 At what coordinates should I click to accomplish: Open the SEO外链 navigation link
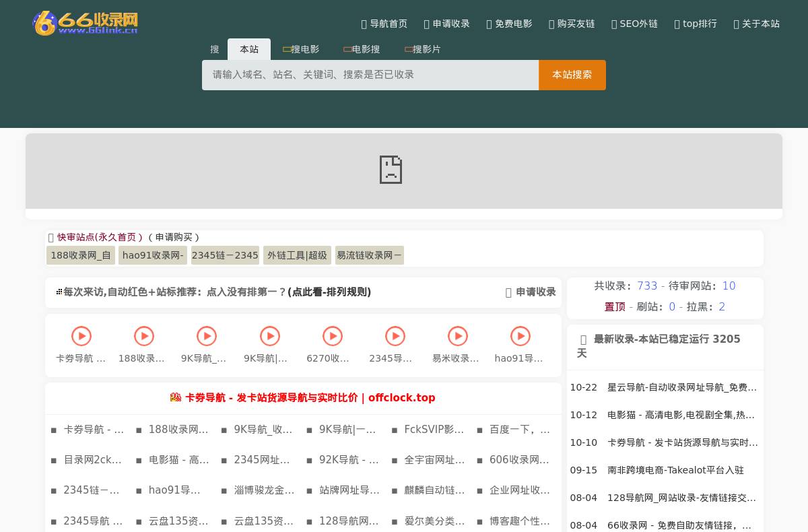click(634, 24)
